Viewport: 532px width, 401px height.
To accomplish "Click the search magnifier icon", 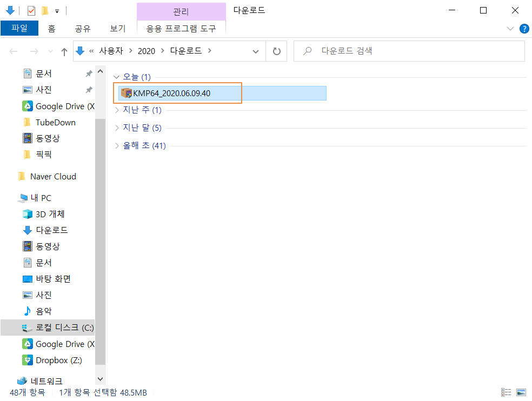I will 308,51.
